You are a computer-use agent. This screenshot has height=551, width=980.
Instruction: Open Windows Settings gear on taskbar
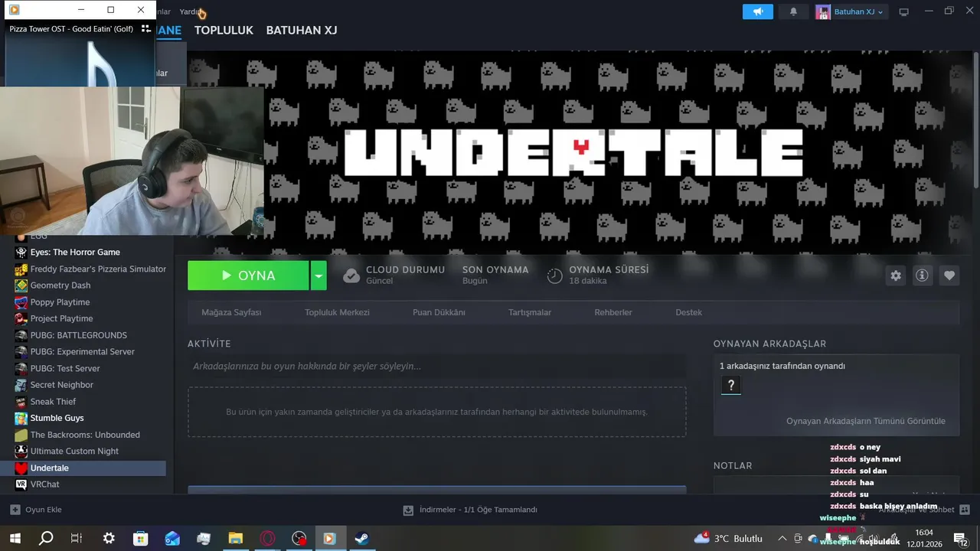109,538
